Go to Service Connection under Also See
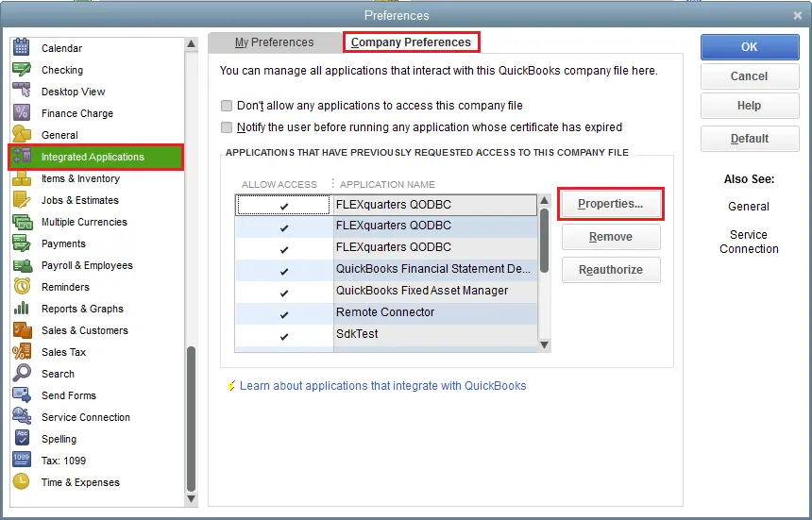812x520 pixels. click(x=749, y=242)
